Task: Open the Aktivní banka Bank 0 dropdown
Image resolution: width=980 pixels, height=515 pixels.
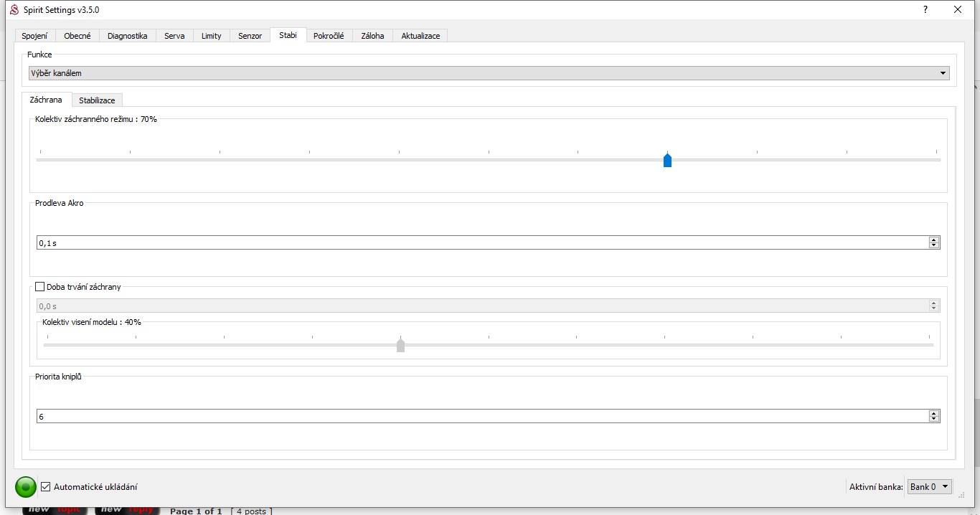Action: pos(929,487)
